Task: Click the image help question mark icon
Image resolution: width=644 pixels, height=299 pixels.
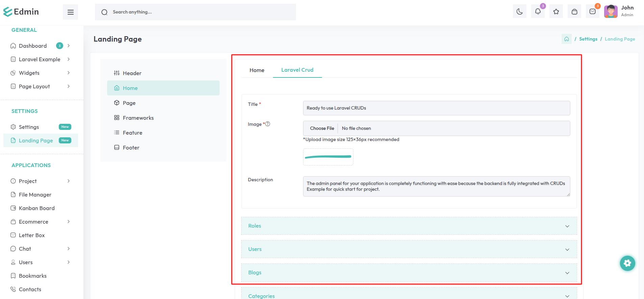Action: 268,124
